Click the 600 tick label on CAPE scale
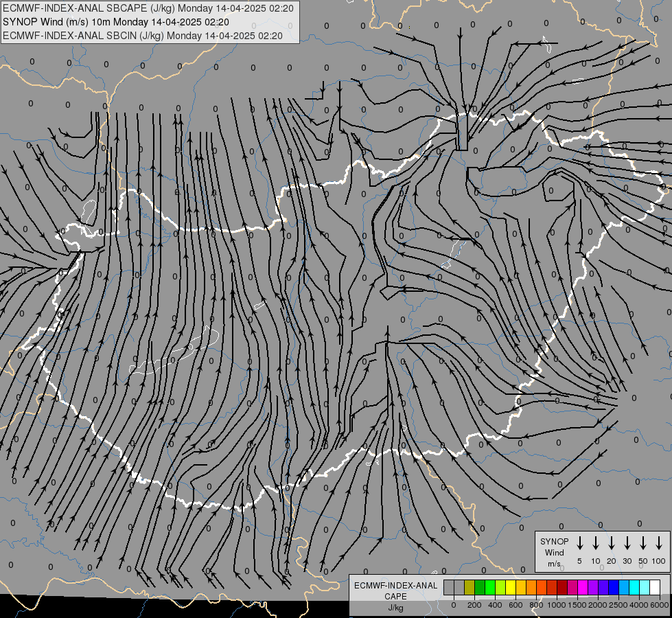 pos(515,605)
